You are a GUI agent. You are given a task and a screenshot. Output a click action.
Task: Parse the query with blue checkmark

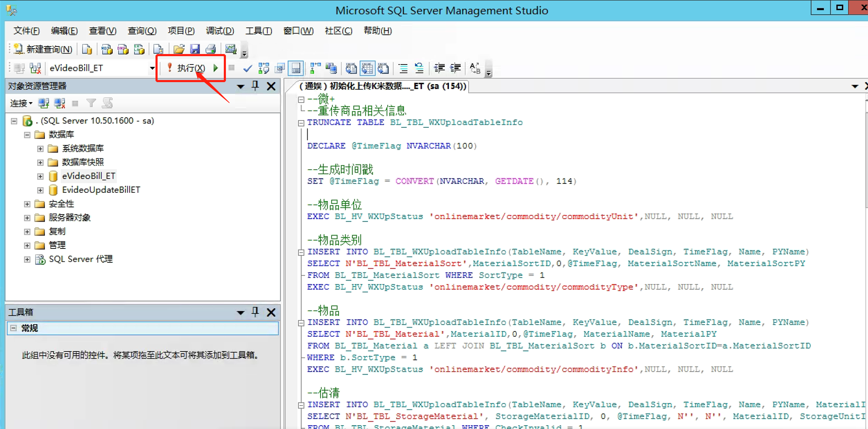(248, 68)
